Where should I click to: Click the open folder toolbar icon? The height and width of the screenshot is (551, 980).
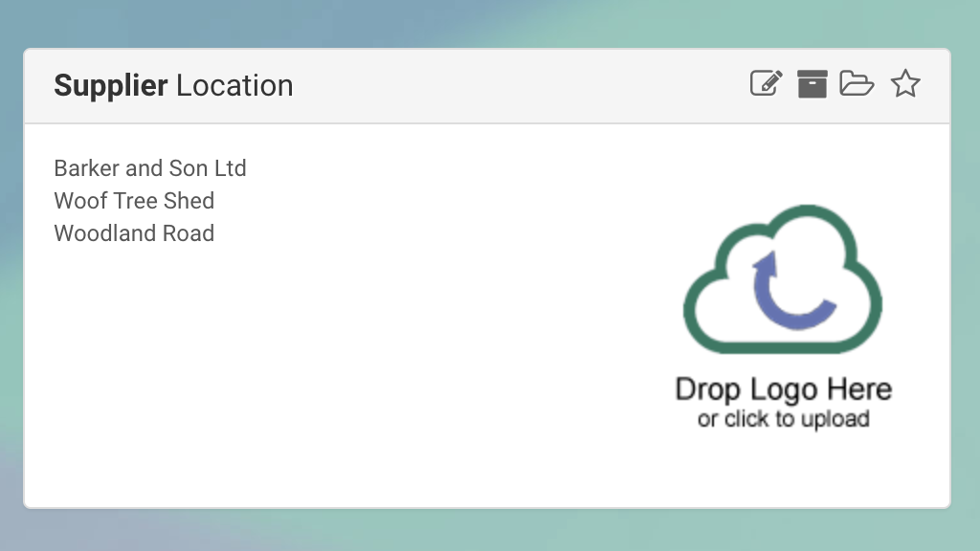pyautogui.click(x=857, y=84)
